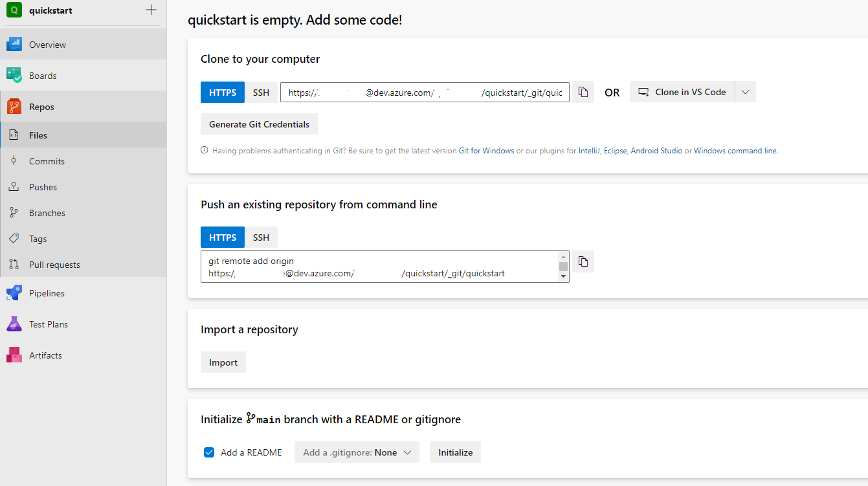Click the Pipelines icon in the sidebar
Screen dimensions: 868x486
click(x=14, y=293)
